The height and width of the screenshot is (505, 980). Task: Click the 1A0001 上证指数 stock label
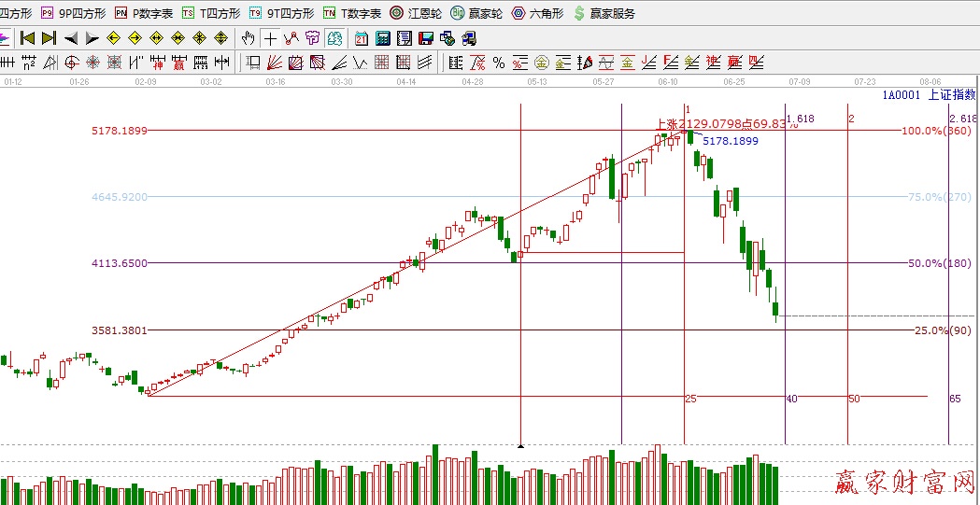(929, 95)
